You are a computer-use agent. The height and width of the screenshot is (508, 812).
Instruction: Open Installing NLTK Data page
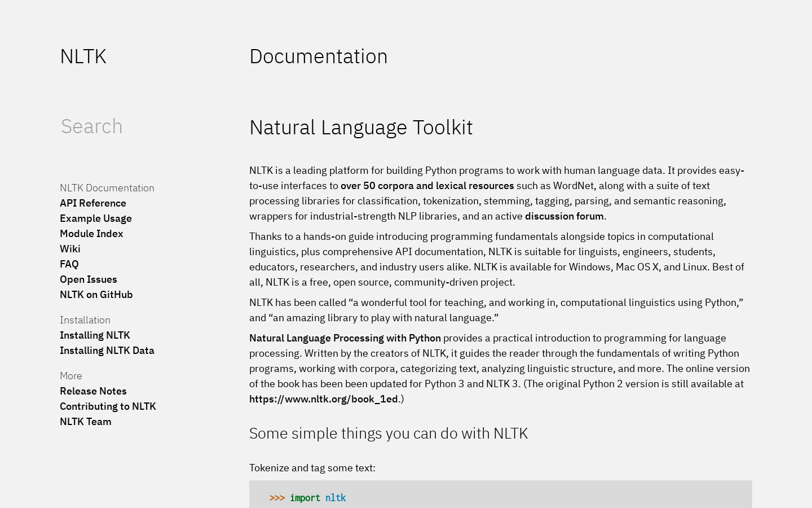107,351
